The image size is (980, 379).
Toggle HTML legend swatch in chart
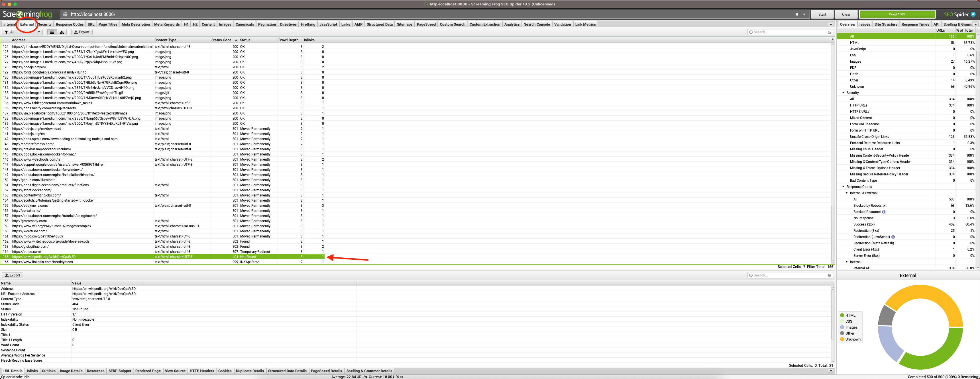[842, 315]
